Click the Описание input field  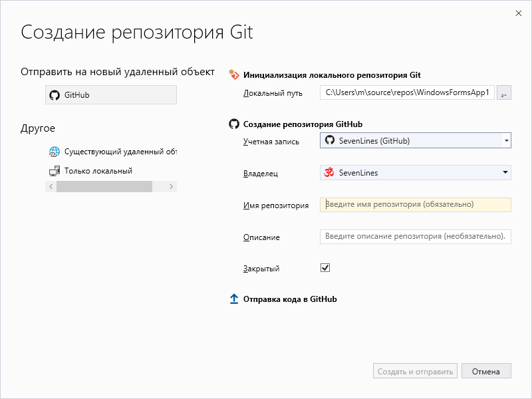point(415,237)
